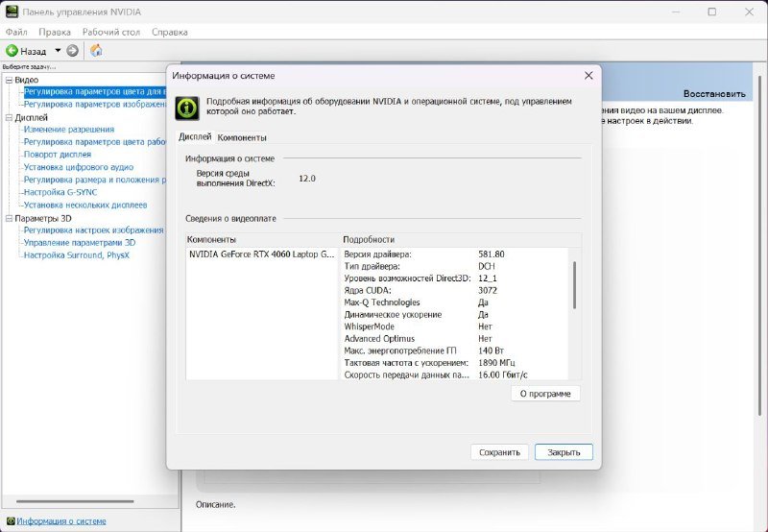The height and width of the screenshot is (532, 768).
Task: Collapse the Видео tree node
Action: [x=9, y=80]
